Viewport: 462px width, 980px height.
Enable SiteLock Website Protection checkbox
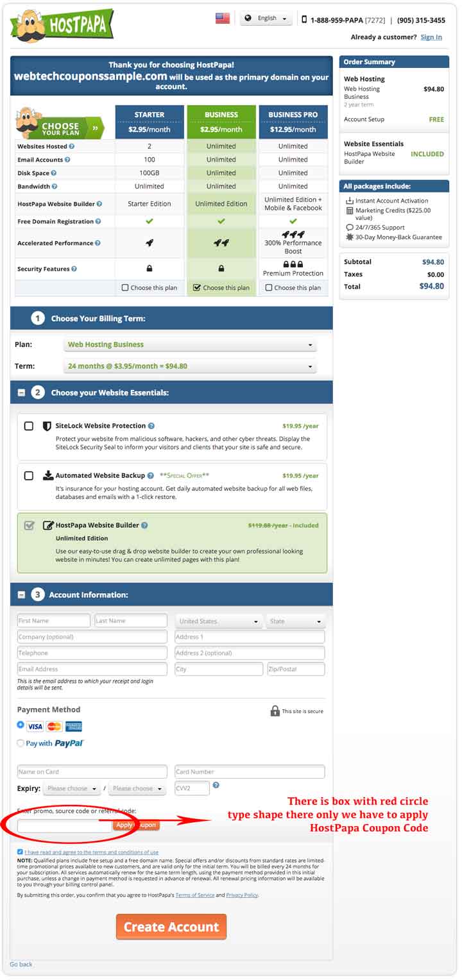(29, 426)
